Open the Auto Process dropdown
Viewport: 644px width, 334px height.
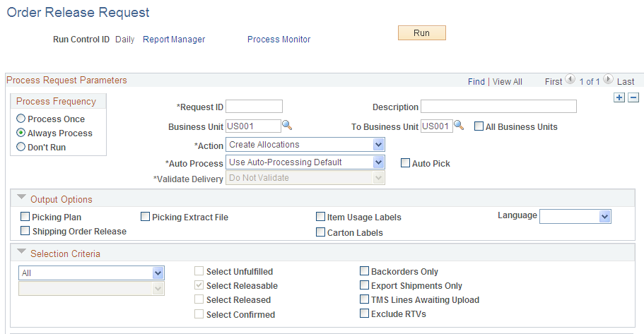pos(305,162)
